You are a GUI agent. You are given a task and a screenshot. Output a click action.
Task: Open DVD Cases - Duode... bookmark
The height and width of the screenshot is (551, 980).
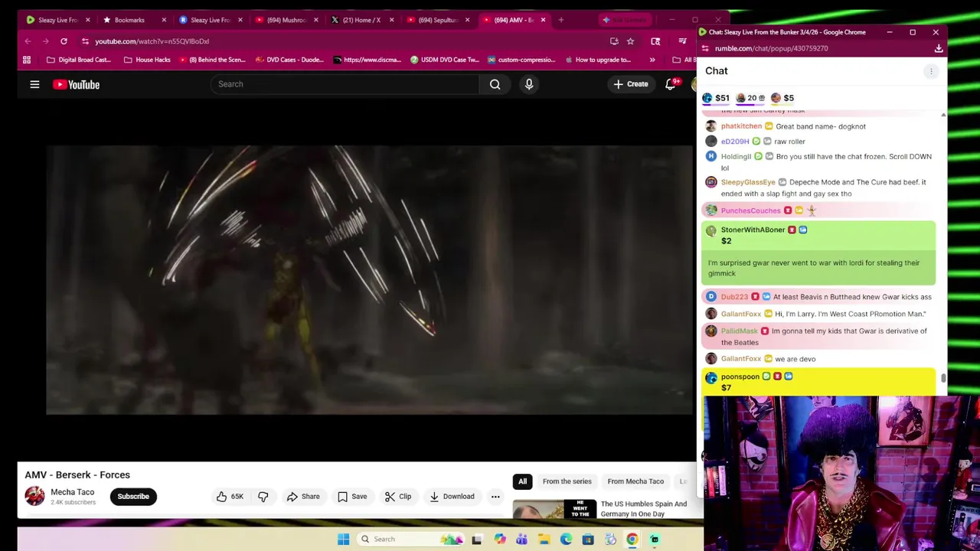[x=289, y=60]
